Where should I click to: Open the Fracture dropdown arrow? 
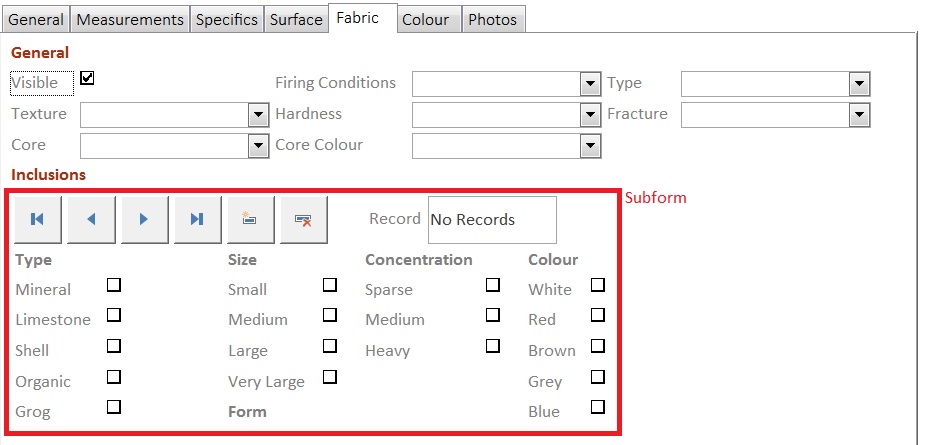859,115
